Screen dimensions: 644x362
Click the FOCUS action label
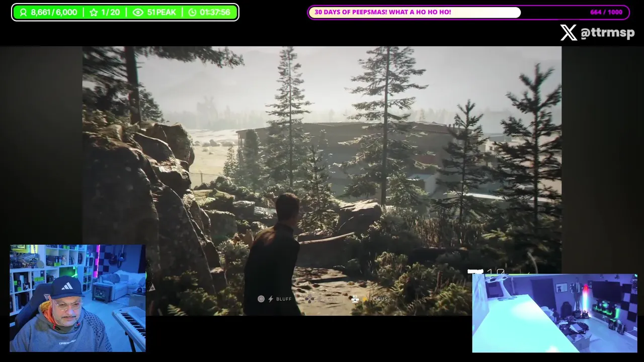pos(379,299)
